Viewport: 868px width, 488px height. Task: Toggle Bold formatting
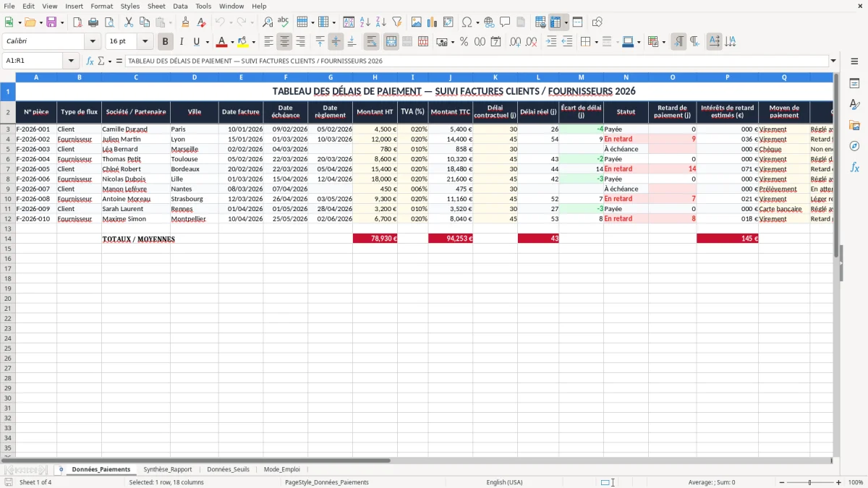pyautogui.click(x=166, y=42)
